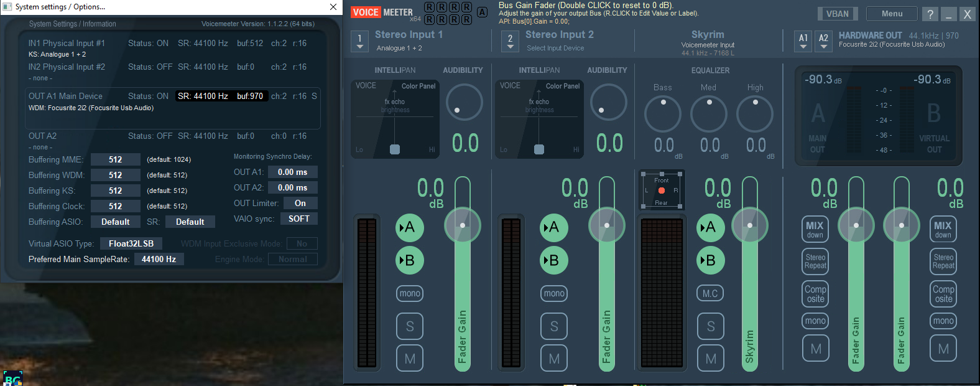Click desktop icon at bottom left corner

click(12, 379)
